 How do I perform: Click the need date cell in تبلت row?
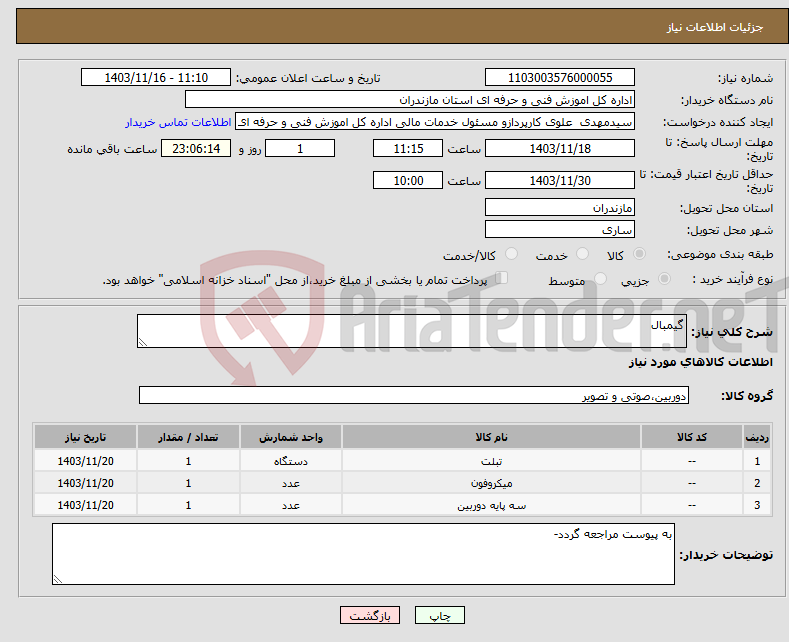point(86,461)
